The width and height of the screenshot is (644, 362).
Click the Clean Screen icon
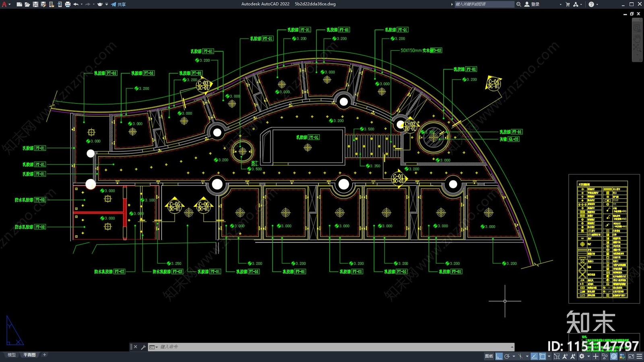[x=631, y=356]
